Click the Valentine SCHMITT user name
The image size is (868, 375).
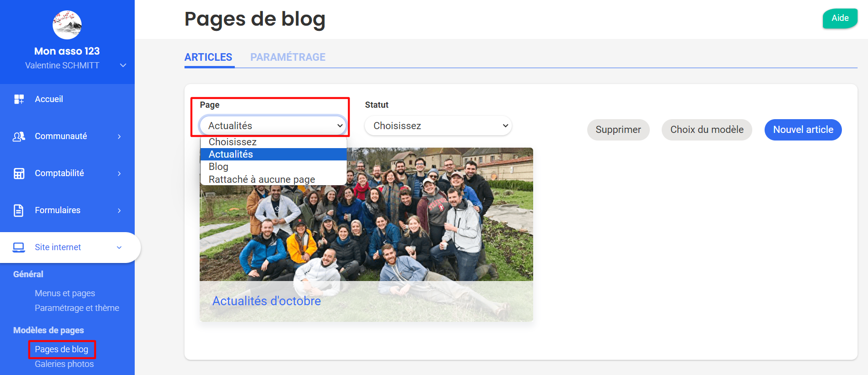coord(62,66)
